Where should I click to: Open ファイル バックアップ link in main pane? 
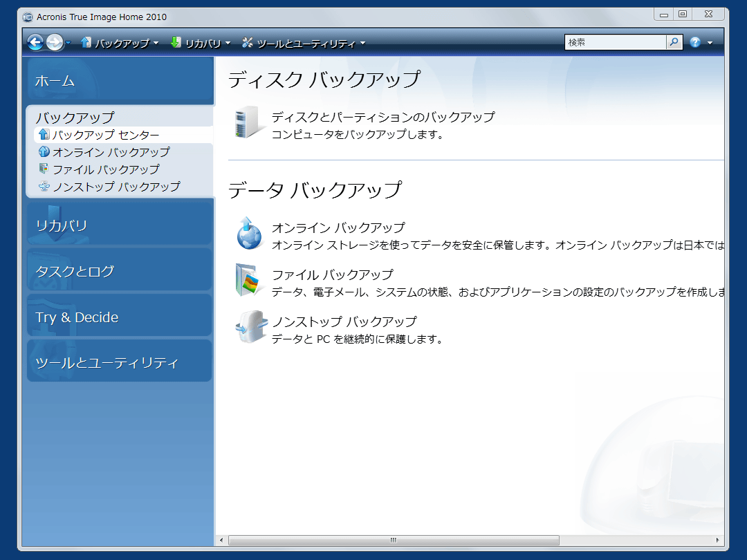tap(333, 274)
